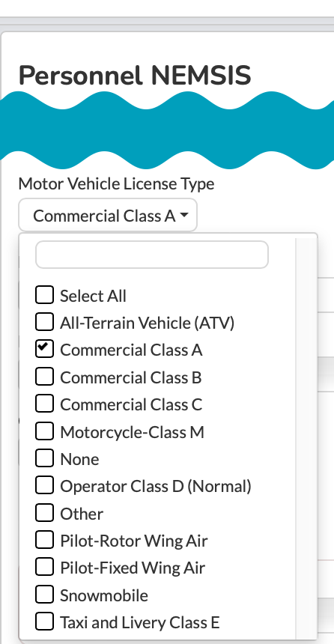
Task: Enable the Commercial Class B checkbox
Action: coord(44,377)
